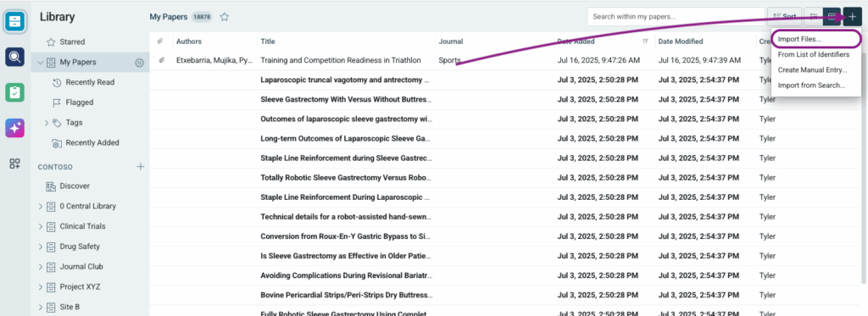Open the Library icon in left rail
868x316 pixels.
(x=15, y=21)
